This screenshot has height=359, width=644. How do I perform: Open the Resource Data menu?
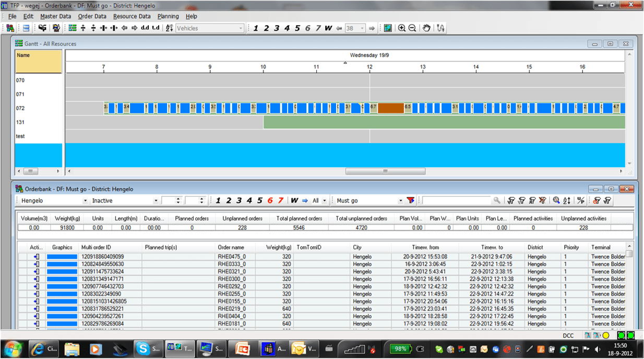132,16
